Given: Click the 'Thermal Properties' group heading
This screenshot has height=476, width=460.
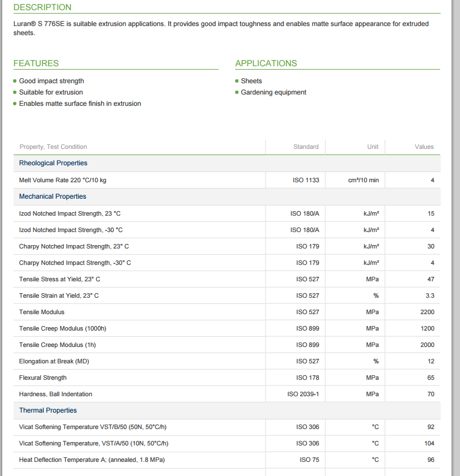Looking at the screenshot, I should coord(48,410).
